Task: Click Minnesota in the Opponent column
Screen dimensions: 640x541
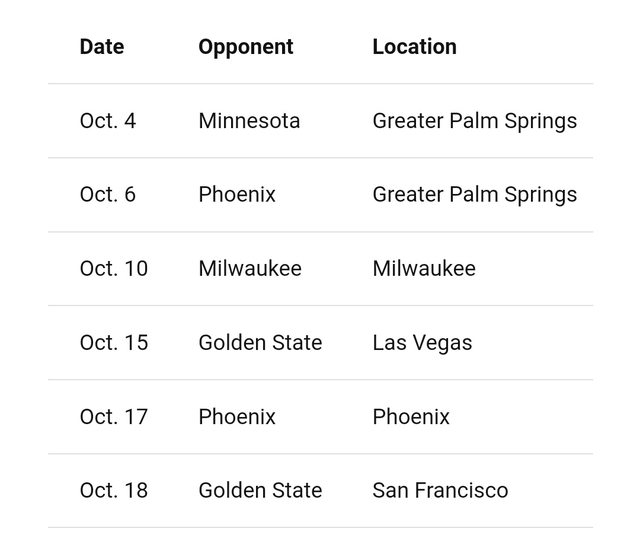Action: click(249, 121)
